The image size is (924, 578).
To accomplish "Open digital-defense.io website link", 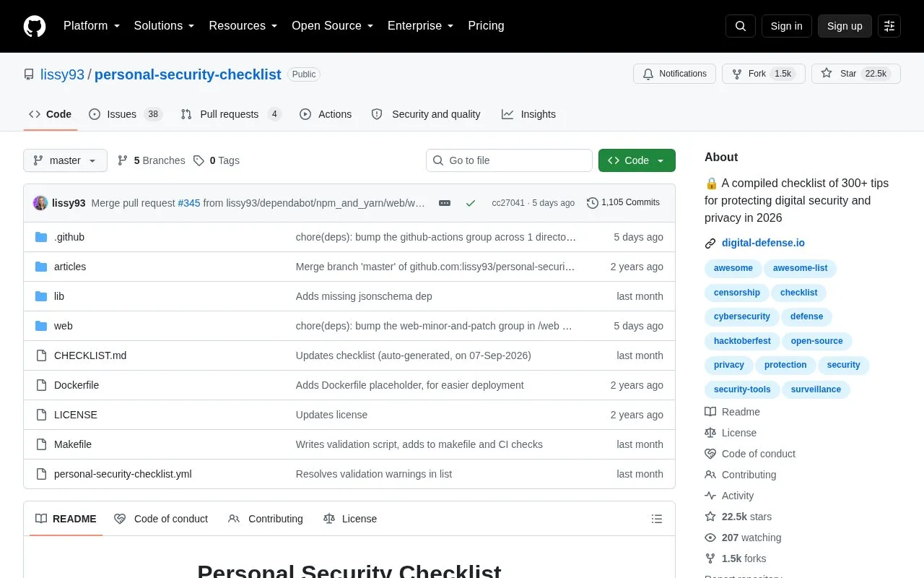I will click(x=763, y=243).
